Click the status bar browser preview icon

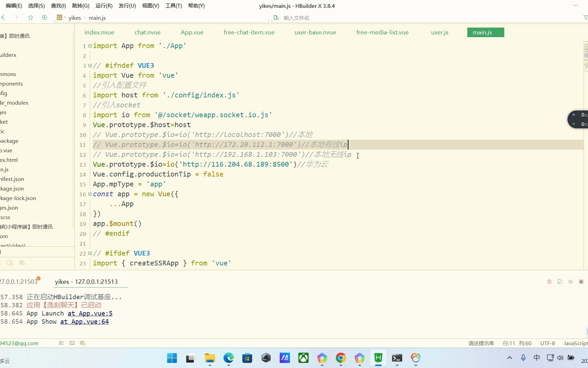(x=82, y=343)
